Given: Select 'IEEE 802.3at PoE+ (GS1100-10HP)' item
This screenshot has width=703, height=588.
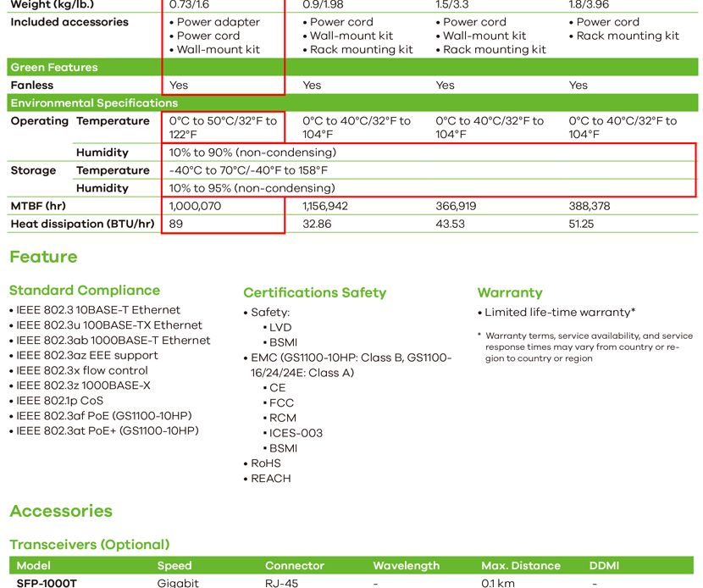Looking at the screenshot, I should coord(108,431).
